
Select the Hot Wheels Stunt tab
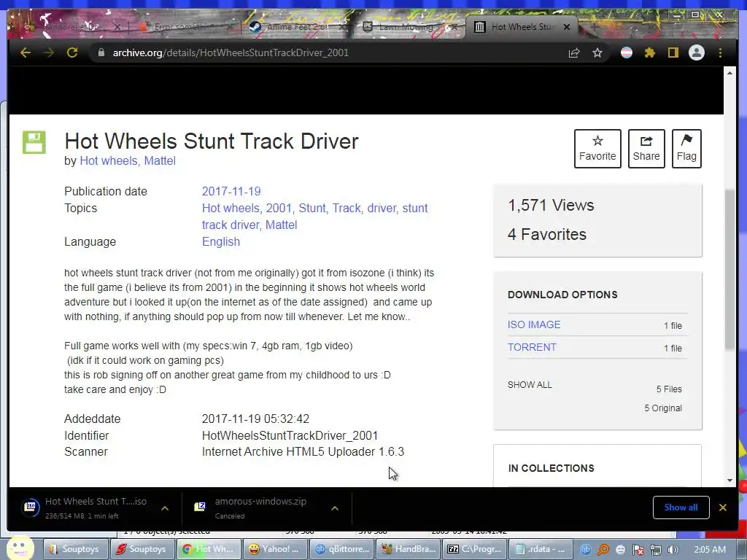pyautogui.click(x=522, y=27)
